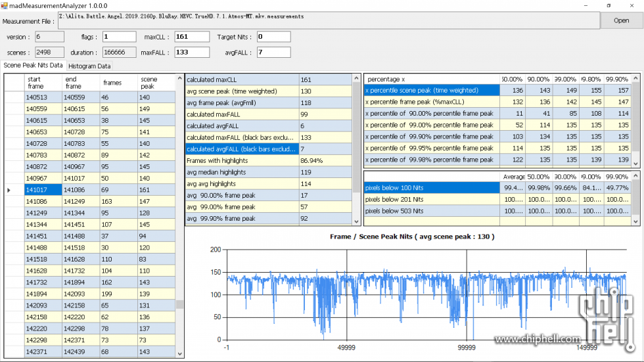
Task: Select end frame cell 141249
Action: [81, 201]
